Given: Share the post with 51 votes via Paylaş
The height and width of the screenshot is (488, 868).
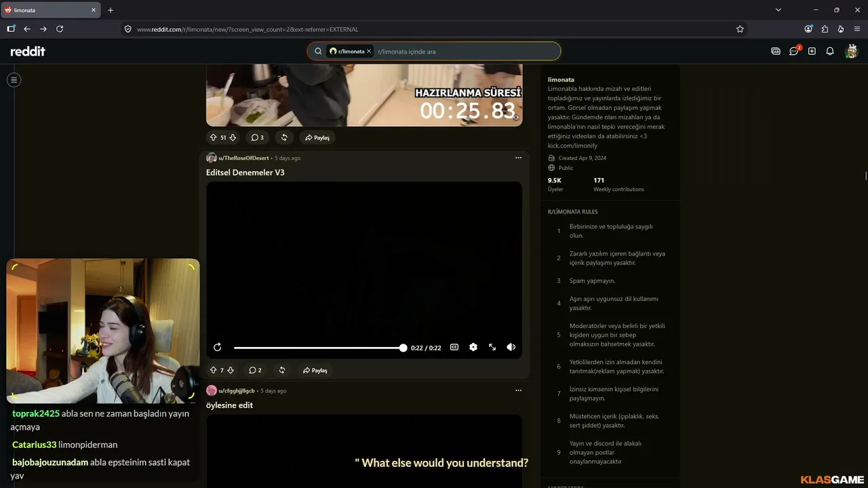Looking at the screenshot, I should click(x=317, y=138).
